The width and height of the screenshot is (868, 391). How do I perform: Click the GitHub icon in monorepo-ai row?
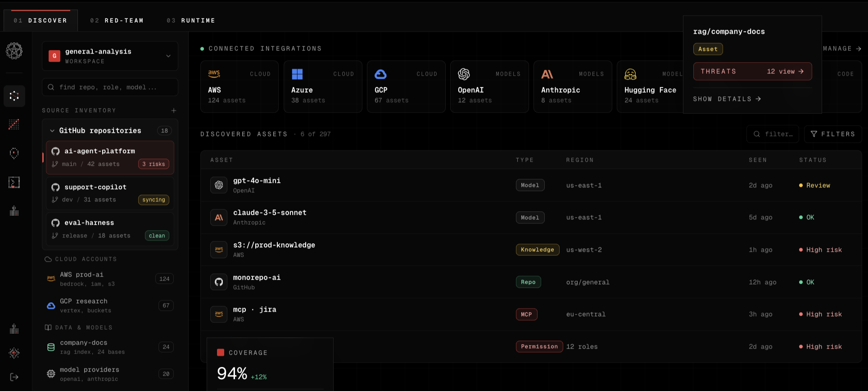coord(219,282)
